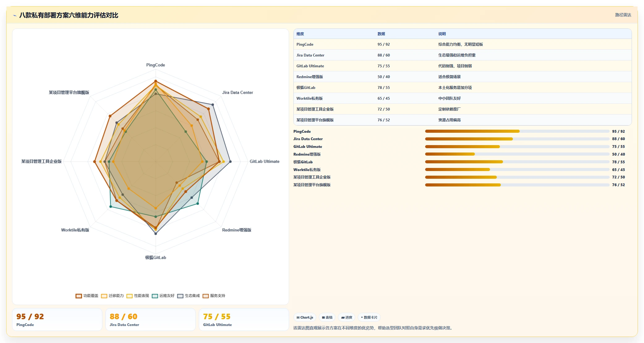Click the 某项目管理工具企业版 progress bar
The width and height of the screenshot is (644, 343).
tap(517, 177)
